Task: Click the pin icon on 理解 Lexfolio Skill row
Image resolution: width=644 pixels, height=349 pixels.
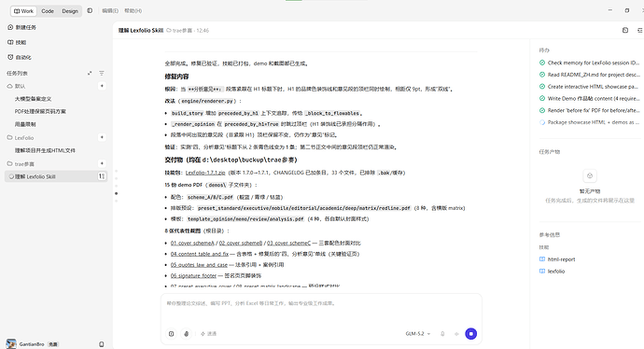Action: [x=102, y=176]
